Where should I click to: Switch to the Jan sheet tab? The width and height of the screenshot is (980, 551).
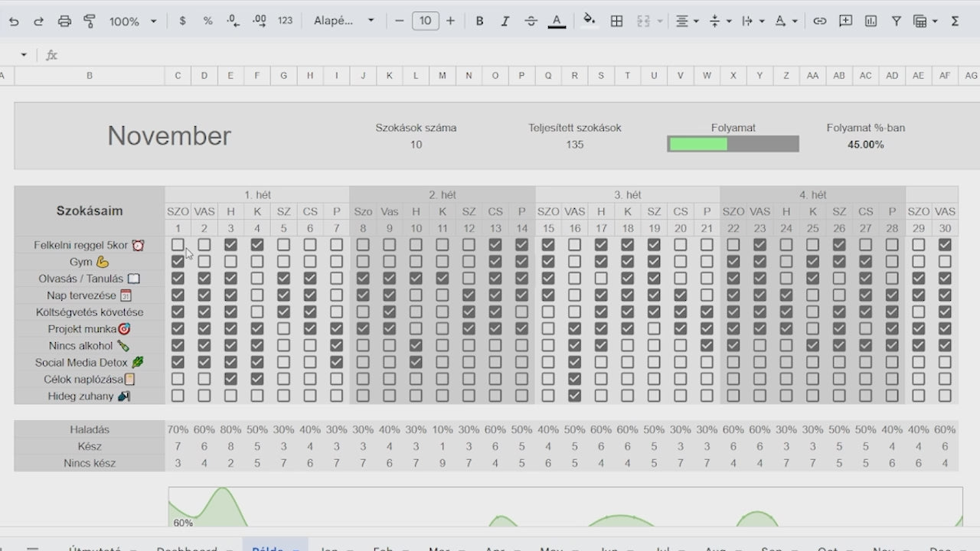(329, 548)
